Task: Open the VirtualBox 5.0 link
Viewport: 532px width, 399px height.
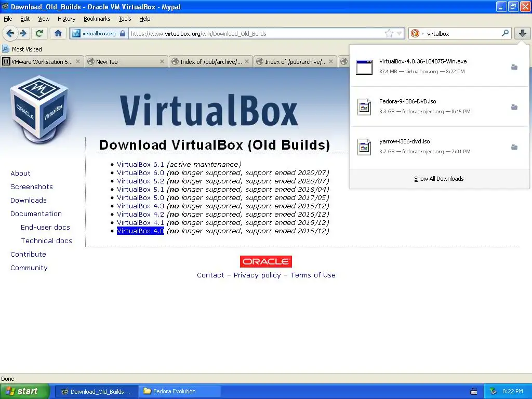Action: pos(140,198)
